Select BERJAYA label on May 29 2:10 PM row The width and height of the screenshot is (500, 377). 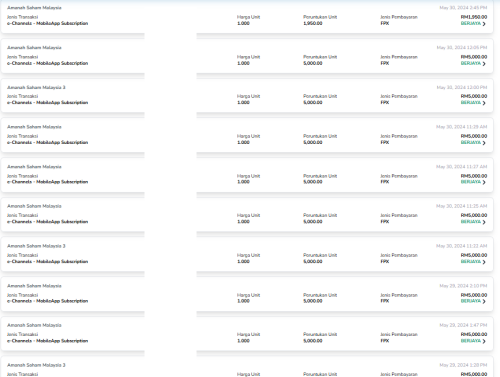click(471, 301)
